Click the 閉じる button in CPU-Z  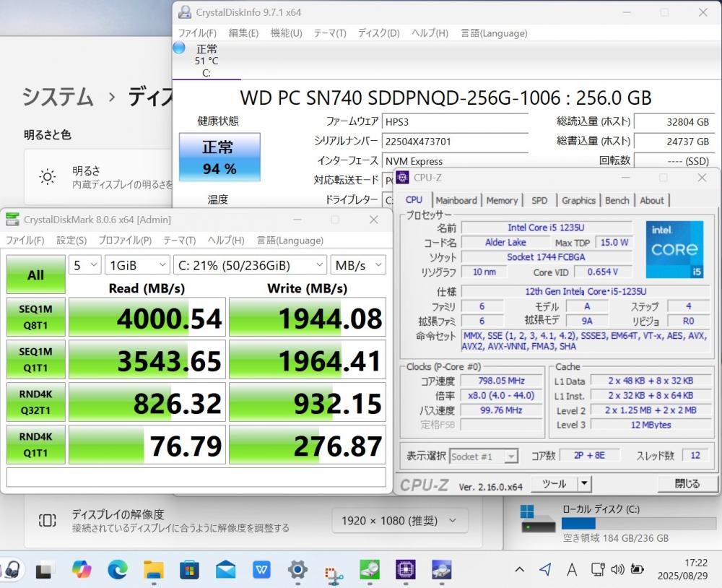pyautogui.click(x=687, y=483)
